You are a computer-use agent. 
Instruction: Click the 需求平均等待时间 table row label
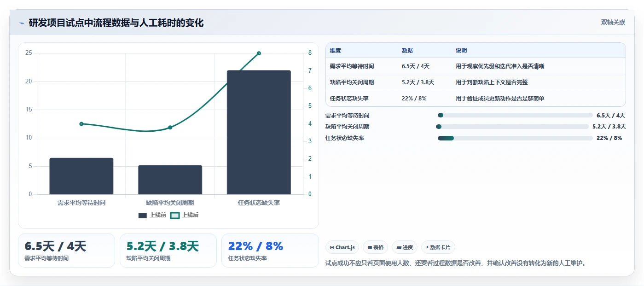(x=352, y=66)
